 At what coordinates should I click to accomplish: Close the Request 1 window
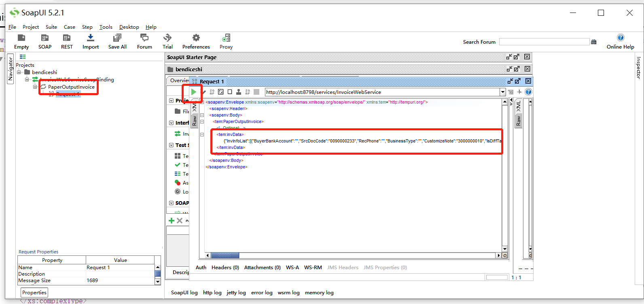pyautogui.click(x=528, y=81)
